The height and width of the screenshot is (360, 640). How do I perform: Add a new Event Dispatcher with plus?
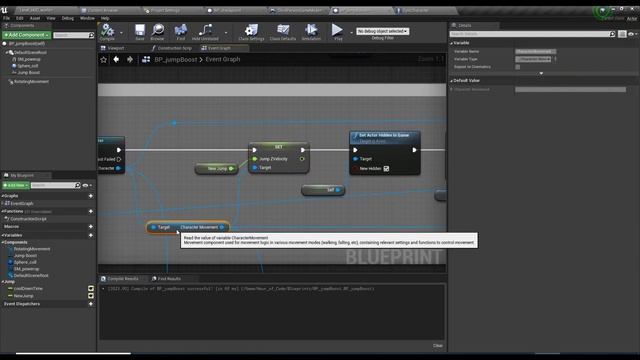coord(91,304)
